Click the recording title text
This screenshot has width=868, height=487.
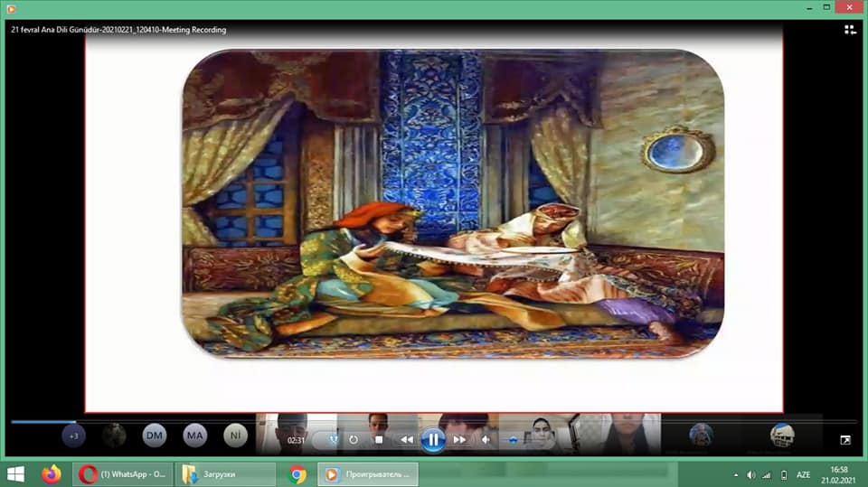118,30
